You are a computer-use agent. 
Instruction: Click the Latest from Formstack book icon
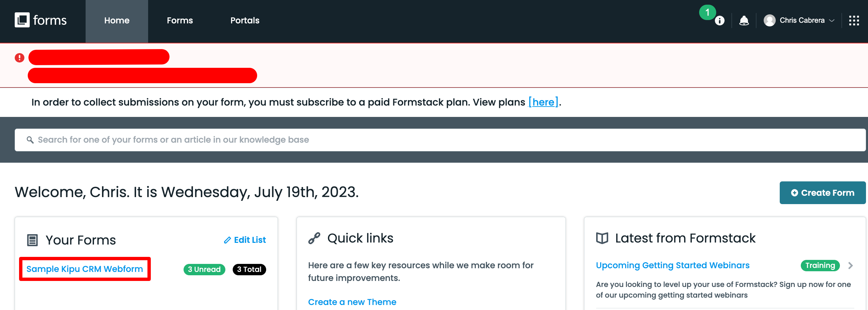(602, 238)
